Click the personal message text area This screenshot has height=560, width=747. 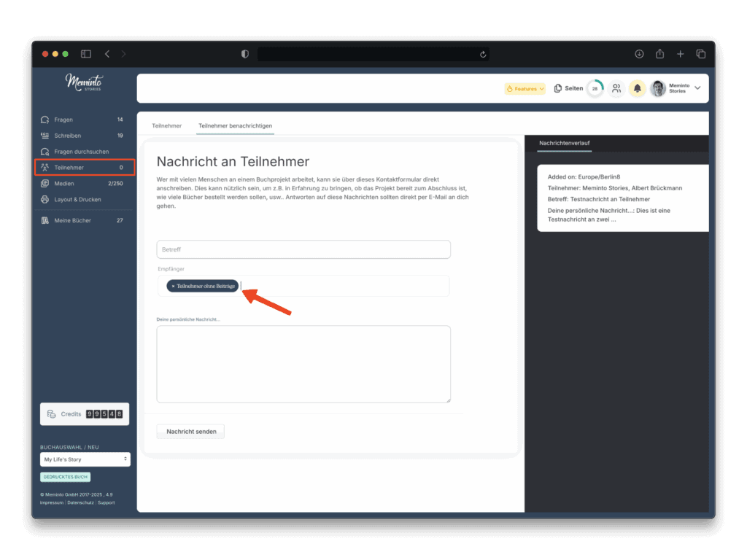pyautogui.click(x=303, y=364)
